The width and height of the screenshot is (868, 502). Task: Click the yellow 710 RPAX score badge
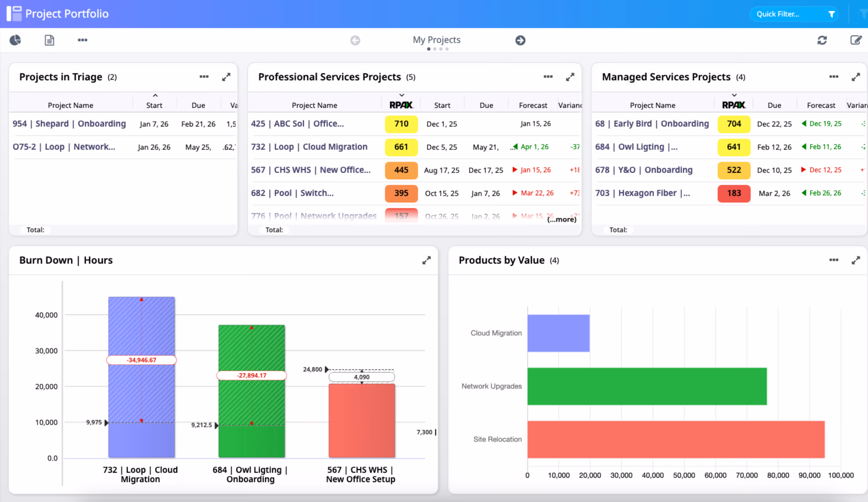tap(401, 124)
